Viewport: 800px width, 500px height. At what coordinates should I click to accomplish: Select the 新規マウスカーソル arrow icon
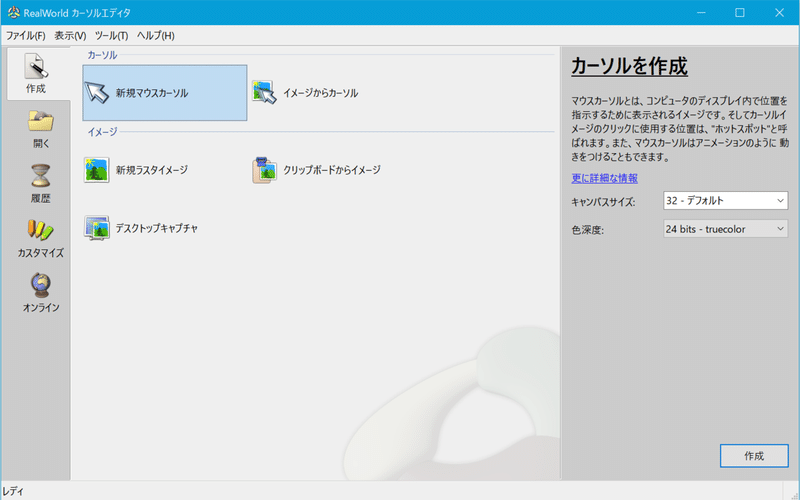[97, 93]
